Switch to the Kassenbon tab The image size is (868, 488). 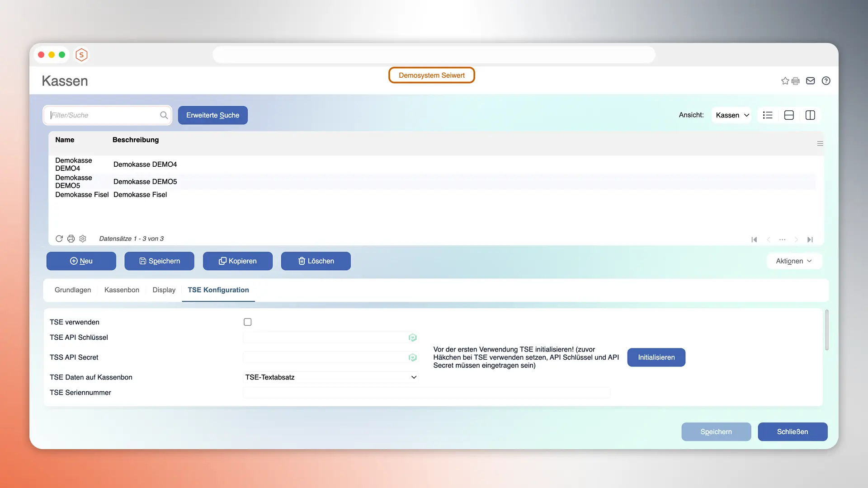(x=122, y=290)
